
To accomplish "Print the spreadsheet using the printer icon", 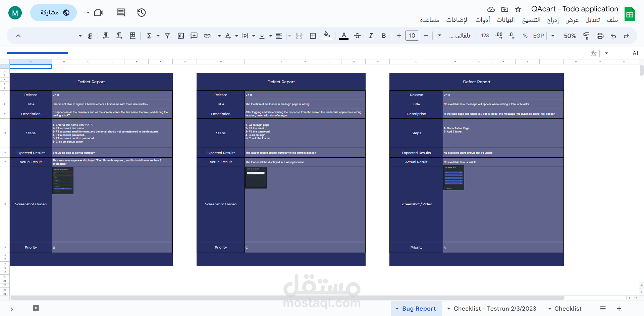I will [x=600, y=36].
